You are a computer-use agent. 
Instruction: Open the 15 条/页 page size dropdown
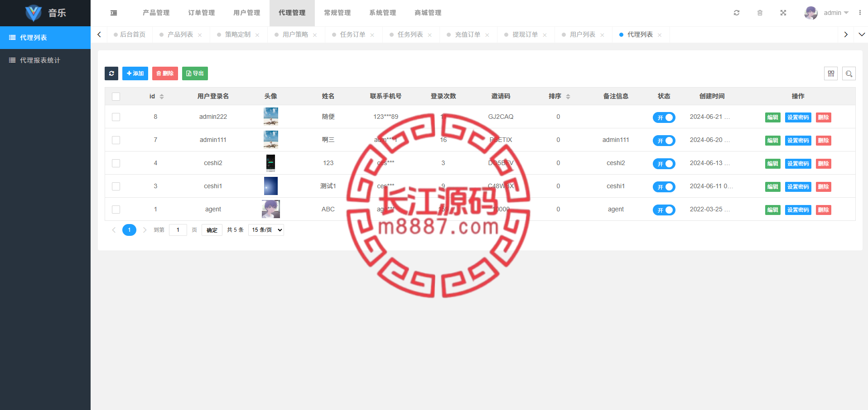(x=266, y=230)
